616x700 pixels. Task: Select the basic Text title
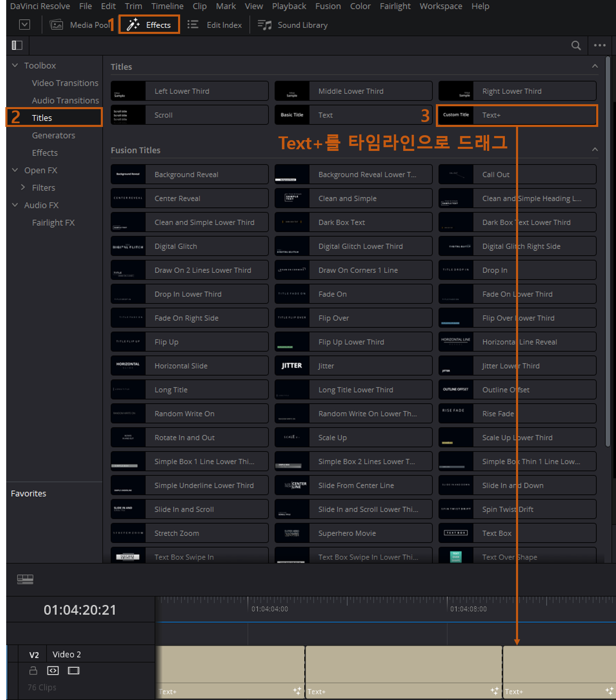pos(353,115)
